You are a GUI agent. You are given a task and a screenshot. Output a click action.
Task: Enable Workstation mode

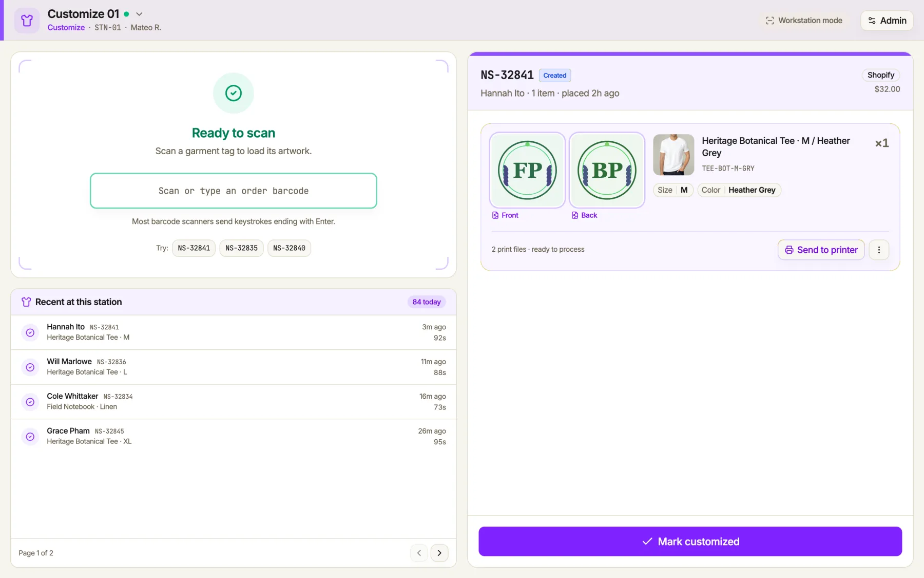coord(804,21)
